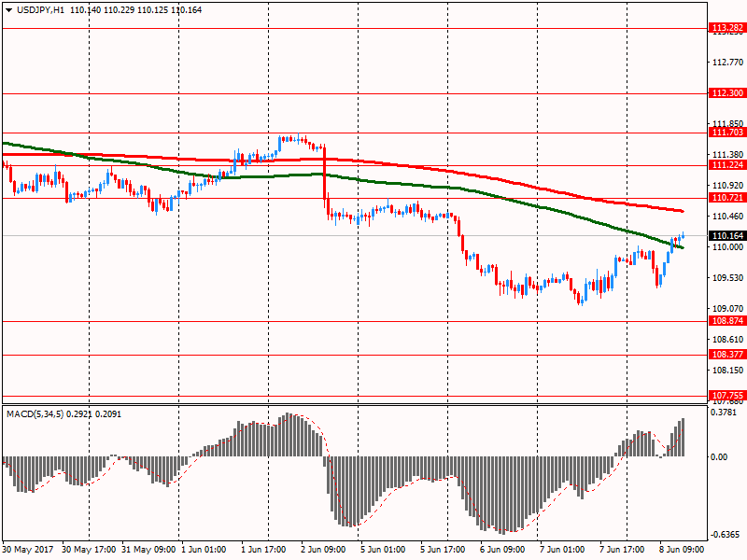Image resolution: width=747 pixels, height=560 pixels.
Task: Click the MACD zero level label 0.00
Action: point(719,457)
